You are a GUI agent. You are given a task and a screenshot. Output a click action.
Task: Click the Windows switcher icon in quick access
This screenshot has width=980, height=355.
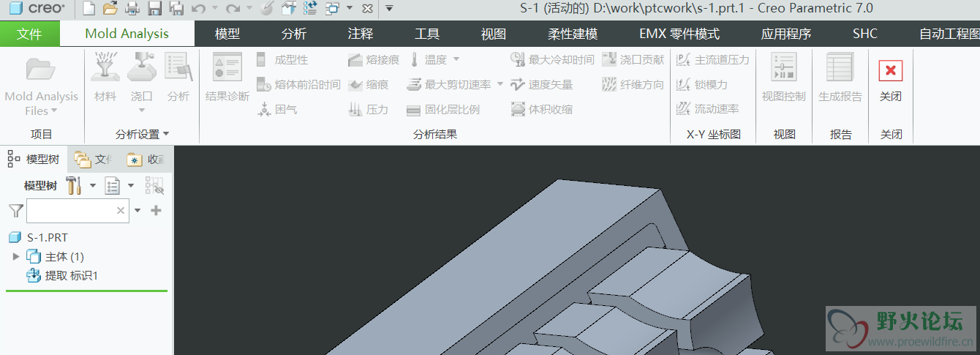click(332, 9)
